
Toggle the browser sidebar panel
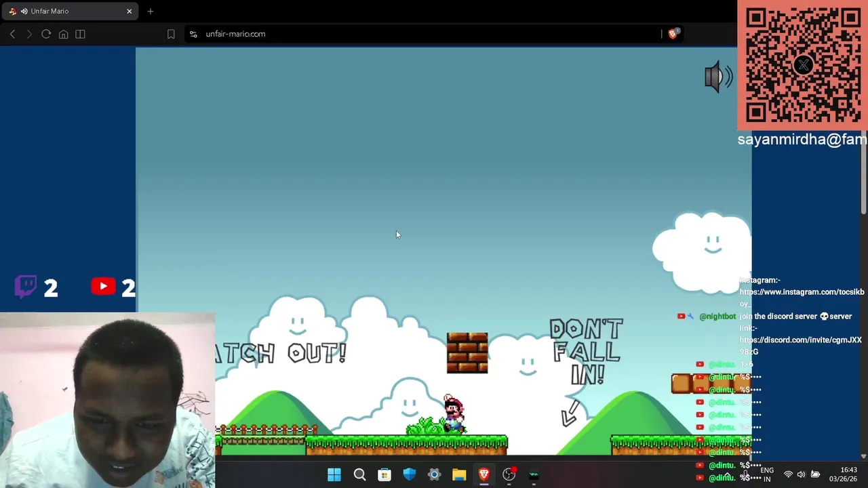[x=80, y=34]
